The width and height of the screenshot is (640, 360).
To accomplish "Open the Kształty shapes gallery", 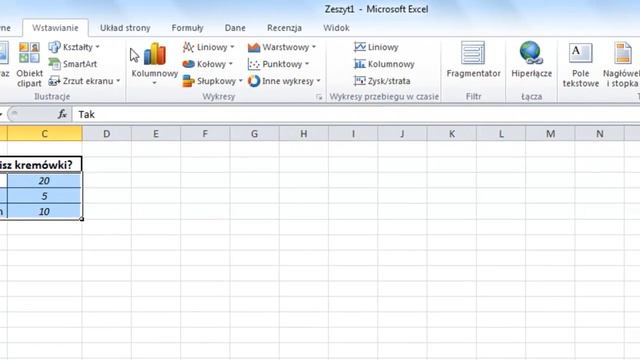I will (x=73, y=47).
